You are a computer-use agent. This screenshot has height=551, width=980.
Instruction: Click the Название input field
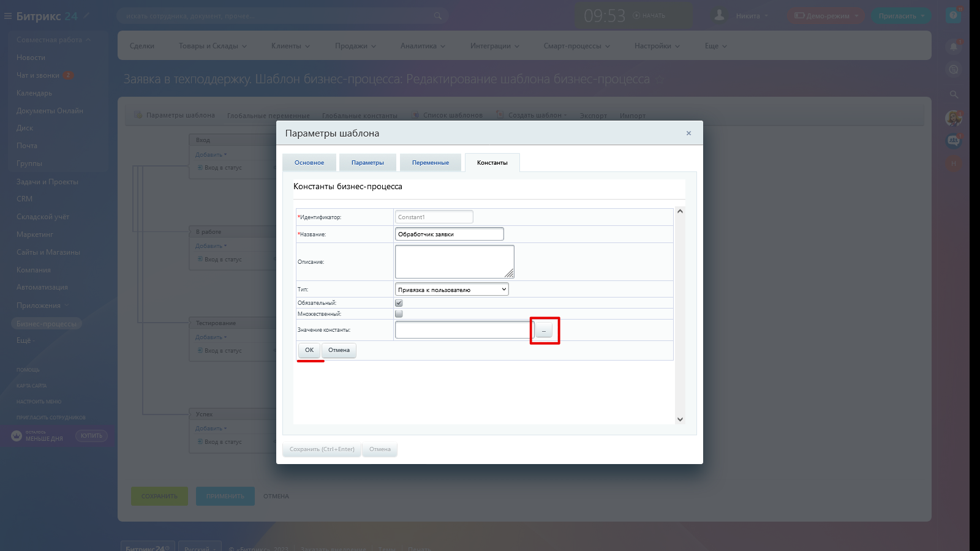449,234
